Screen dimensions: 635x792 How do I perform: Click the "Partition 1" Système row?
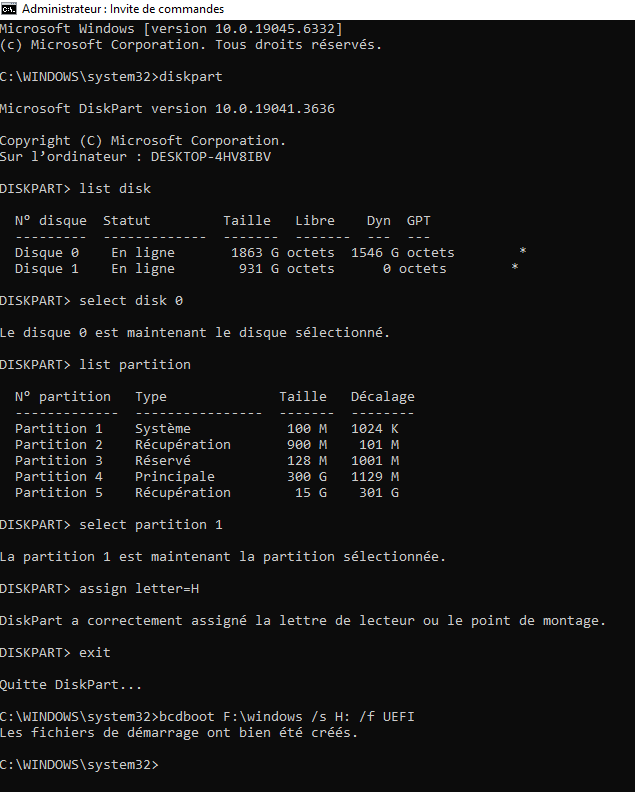(58, 428)
